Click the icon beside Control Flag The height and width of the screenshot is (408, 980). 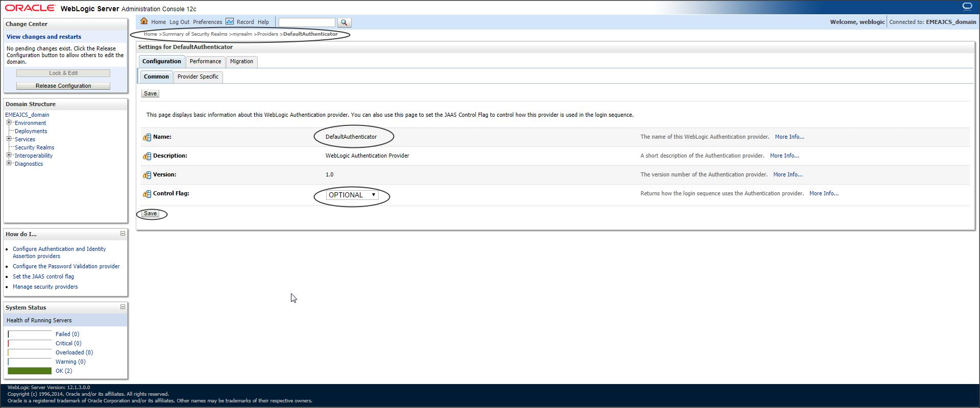point(147,194)
